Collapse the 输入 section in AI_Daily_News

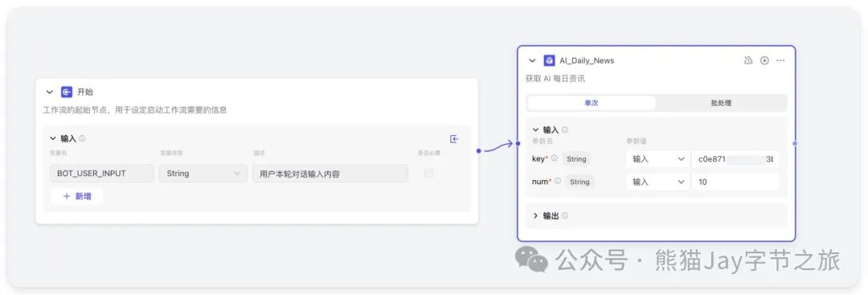coord(535,129)
